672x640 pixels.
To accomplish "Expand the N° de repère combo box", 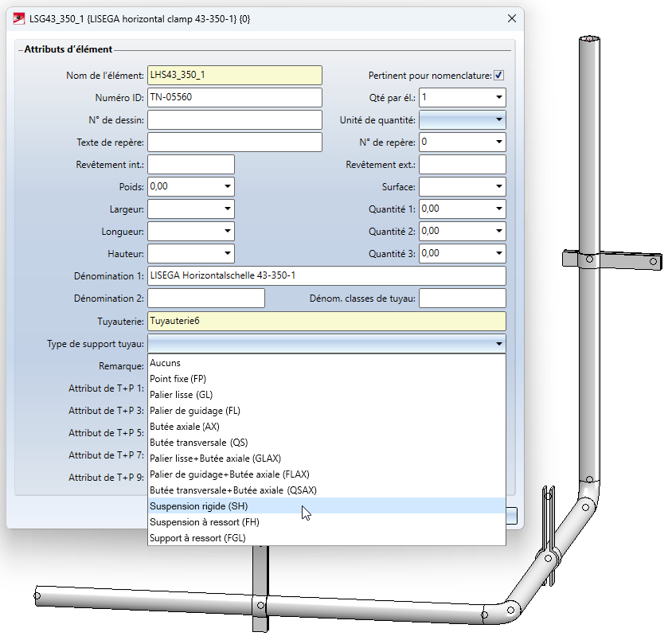I will (x=499, y=142).
